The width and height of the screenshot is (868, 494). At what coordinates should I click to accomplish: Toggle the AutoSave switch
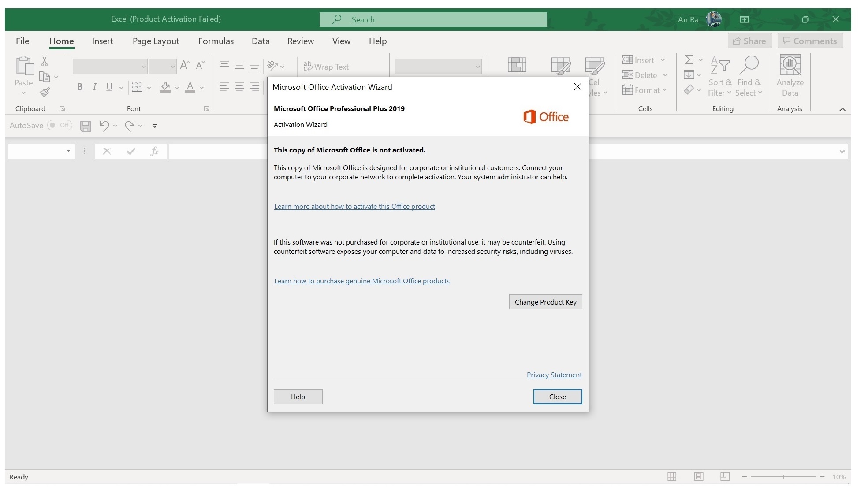[60, 126]
